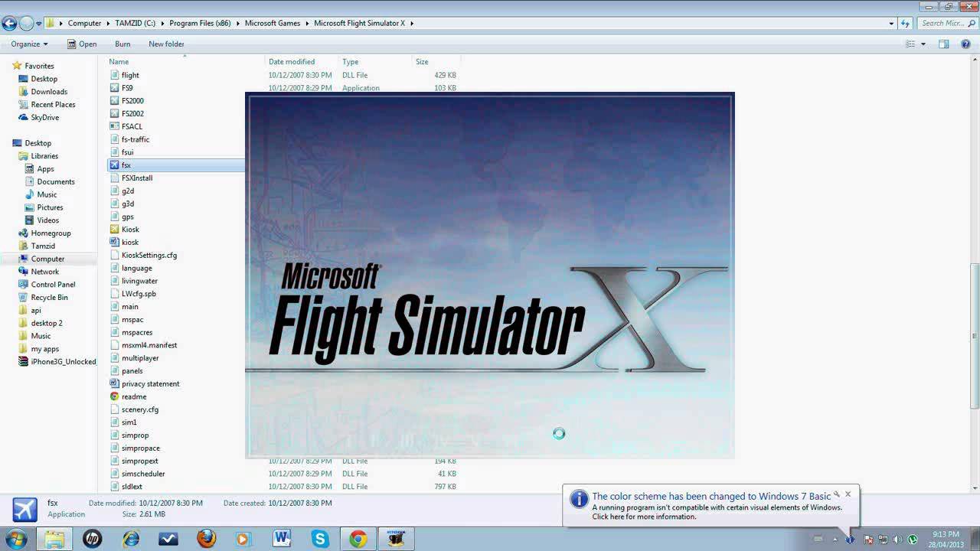Select the privacy statement file
Screen dimensions: 980x551
150,384
